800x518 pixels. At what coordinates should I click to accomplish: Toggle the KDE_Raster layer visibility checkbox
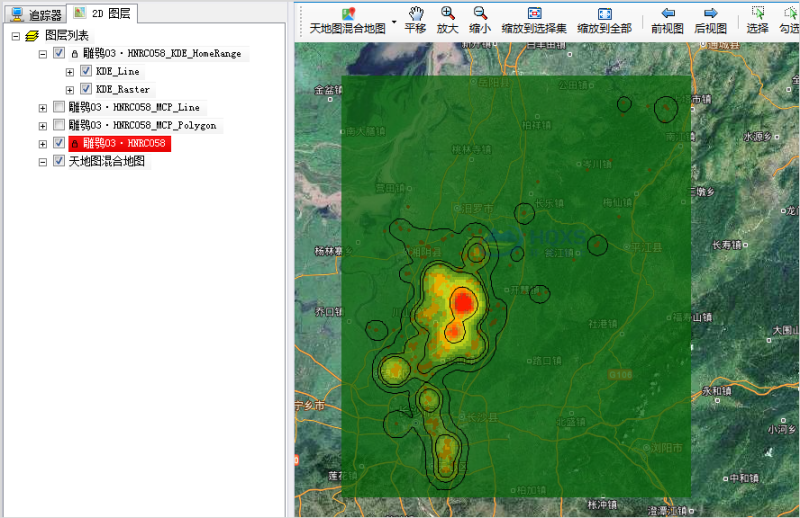(x=86, y=90)
